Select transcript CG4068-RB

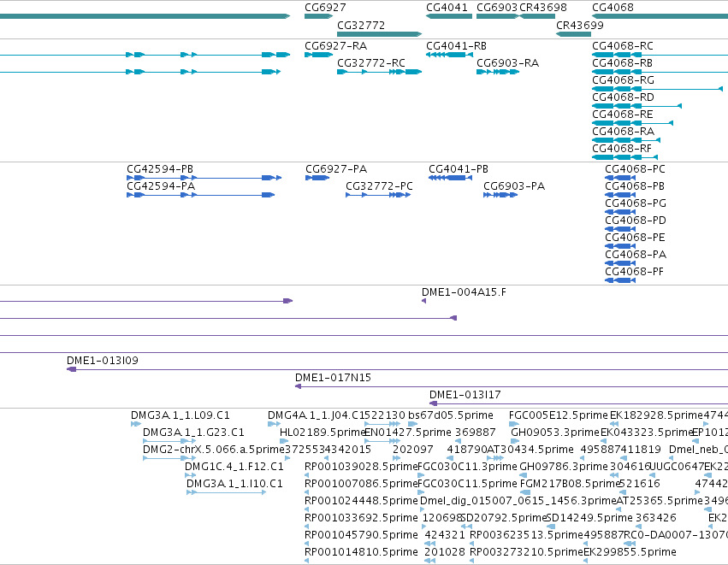[x=660, y=72]
